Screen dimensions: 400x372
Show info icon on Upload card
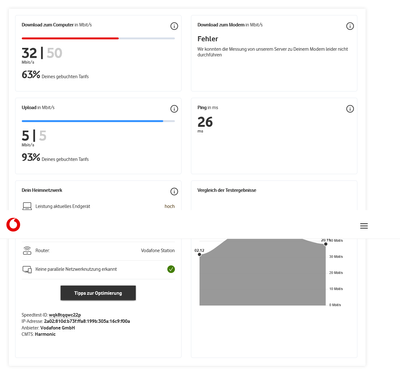pos(174,109)
